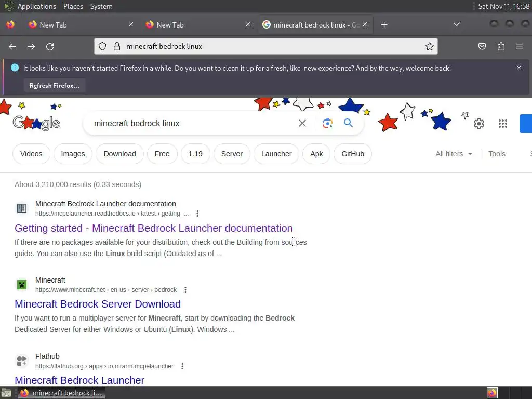Open more options for minecraft.net result

[x=185, y=290]
